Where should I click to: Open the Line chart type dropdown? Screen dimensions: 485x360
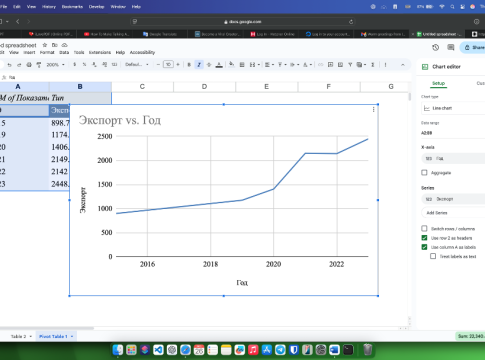(x=453, y=108)
